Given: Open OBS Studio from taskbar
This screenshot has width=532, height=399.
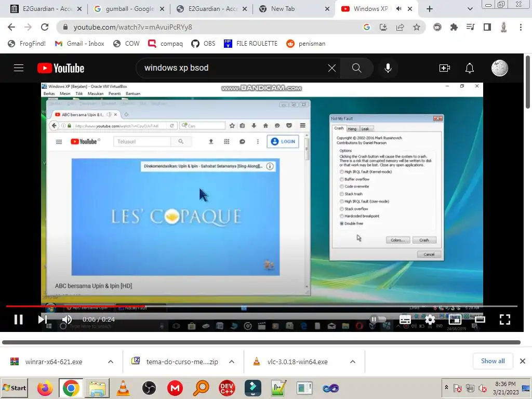Looking at the screenshot, I should pos(149,388).
